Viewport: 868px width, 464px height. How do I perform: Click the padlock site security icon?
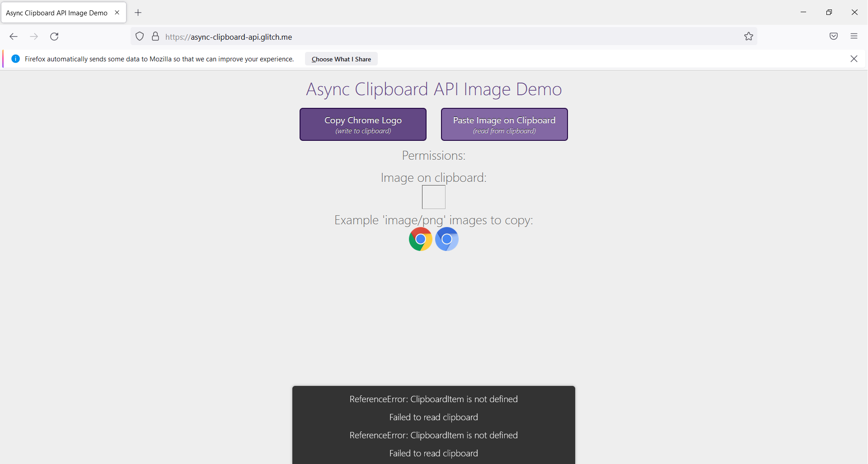[x=156, y=37]
